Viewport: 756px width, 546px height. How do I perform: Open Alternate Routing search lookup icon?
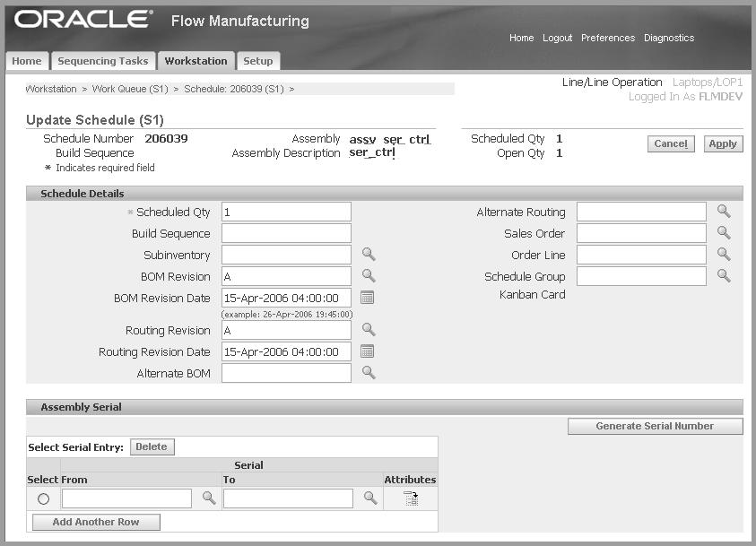point(724,211)
